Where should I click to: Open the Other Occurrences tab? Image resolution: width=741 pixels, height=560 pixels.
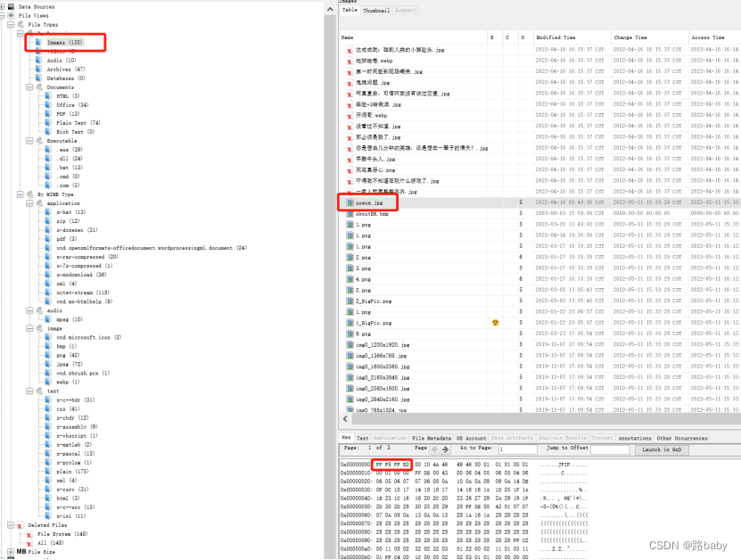pos(682,438)
